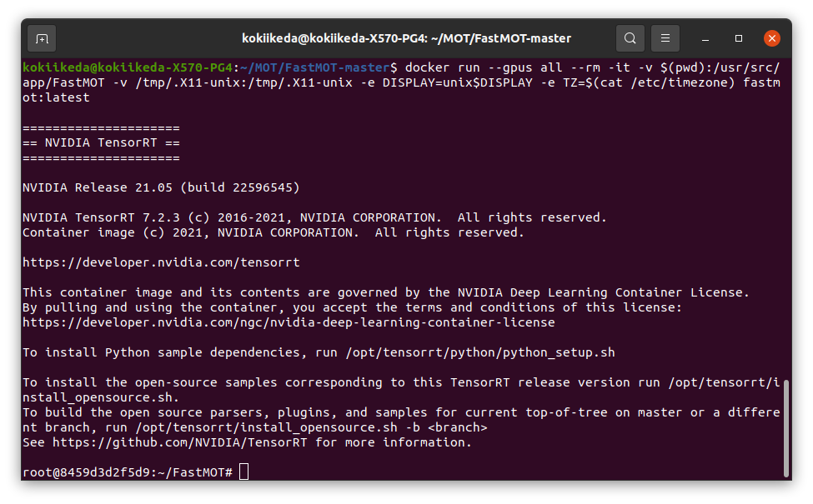Viewport: 813px width, 504px height.
Task: Open the hamburger menu
Action: (665, 38)
